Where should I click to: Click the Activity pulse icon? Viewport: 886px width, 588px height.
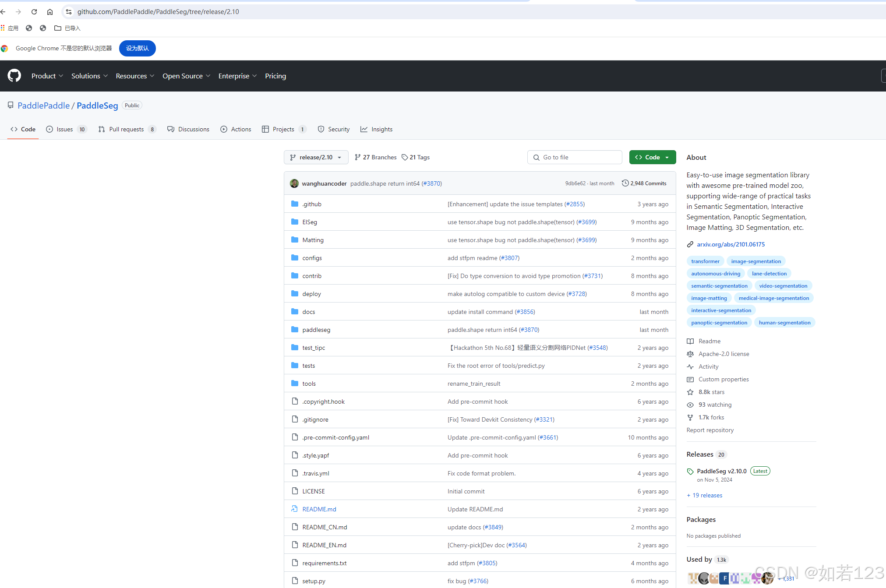click(x=690, y=366)
